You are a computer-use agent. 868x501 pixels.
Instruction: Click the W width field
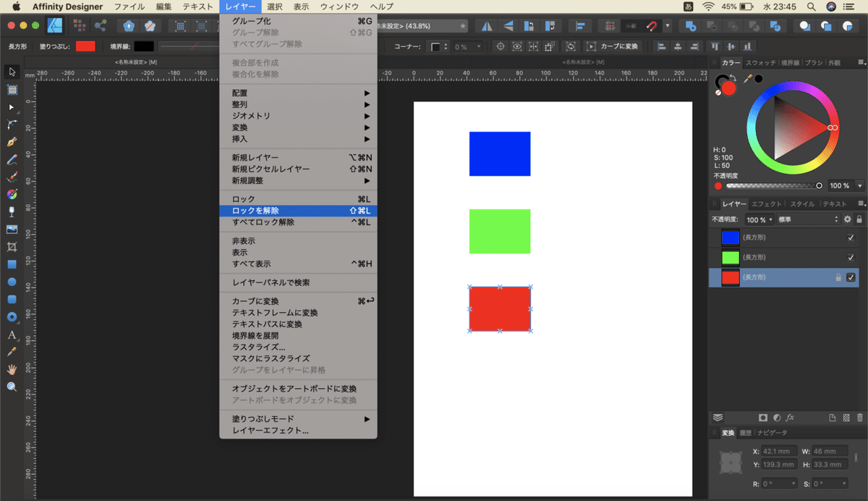point(830,451)
